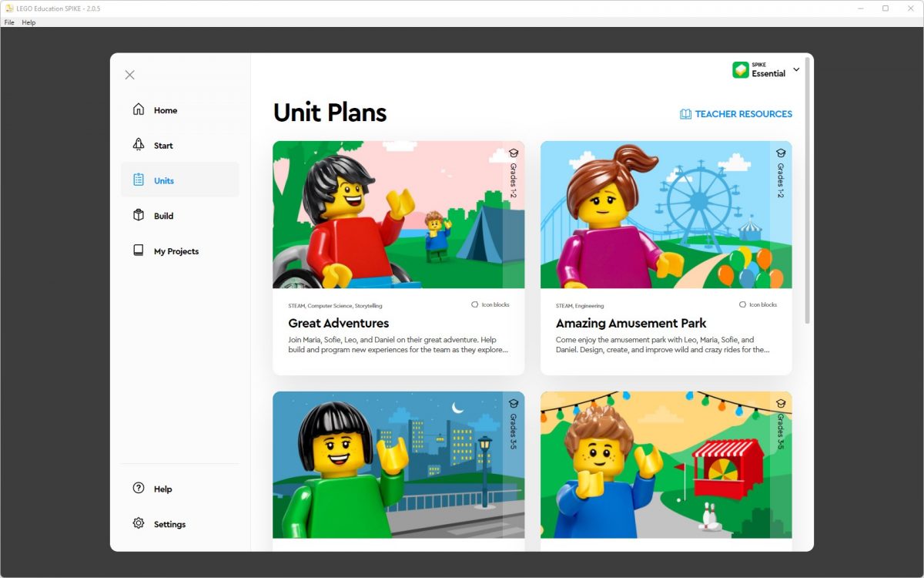
Task: Click the Unit Plans vertical scrollbar
Action: click(x=807, y=193)
